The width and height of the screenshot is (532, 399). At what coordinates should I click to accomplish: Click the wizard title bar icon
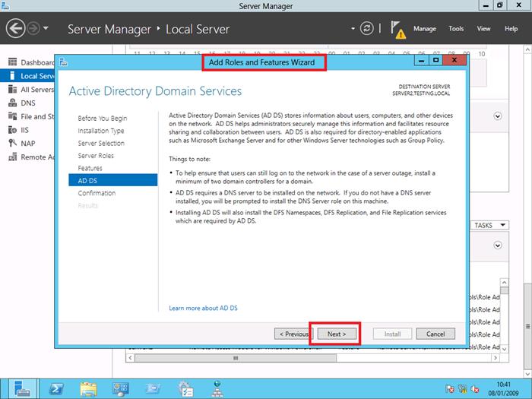(x=63, y=62)
